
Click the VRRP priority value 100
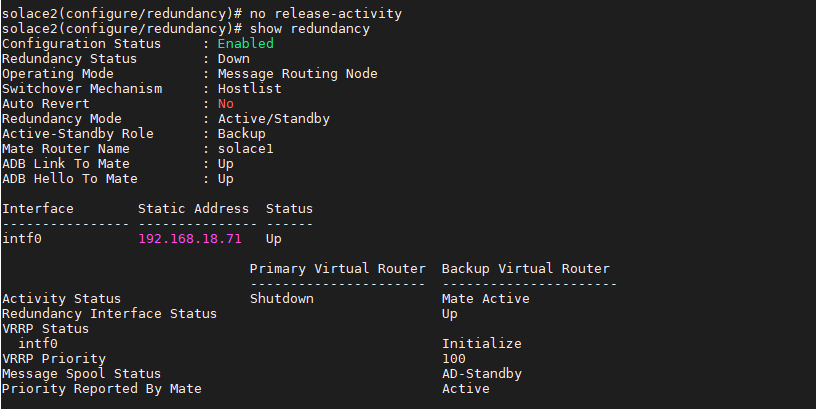[x=453, y=359]
